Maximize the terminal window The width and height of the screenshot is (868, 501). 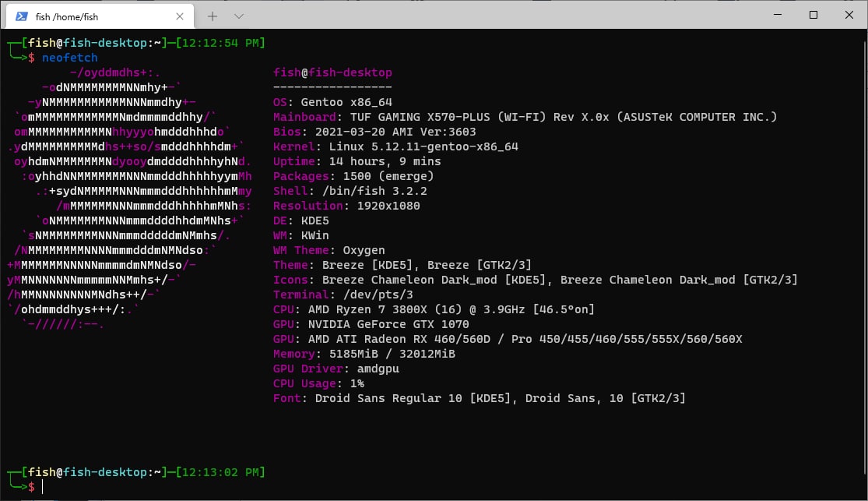(x=814, y=14)
